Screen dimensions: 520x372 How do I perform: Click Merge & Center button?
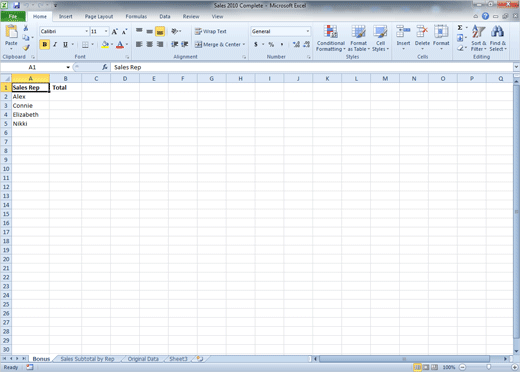tap(218, 44)
